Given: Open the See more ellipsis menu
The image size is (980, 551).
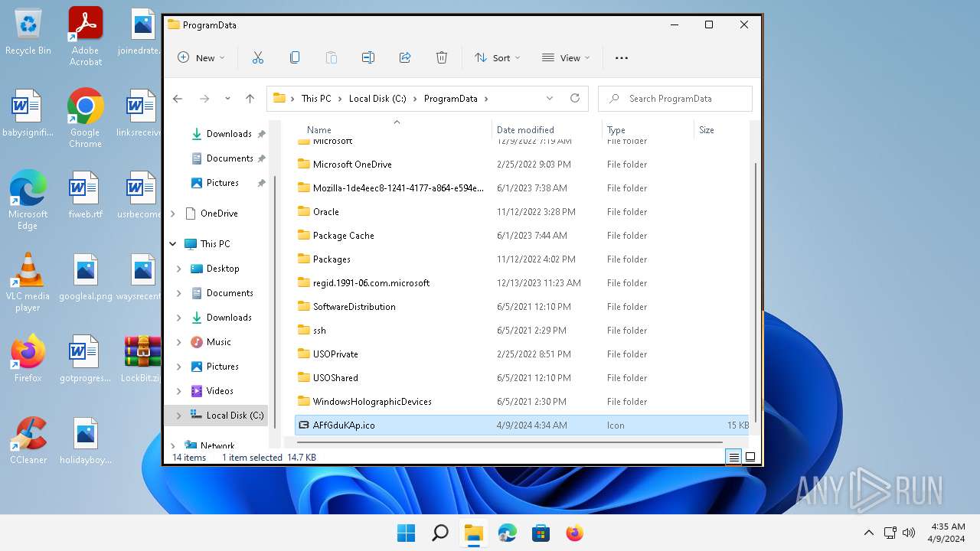Looking at the screenshot, I should click(x=622, y=57).
